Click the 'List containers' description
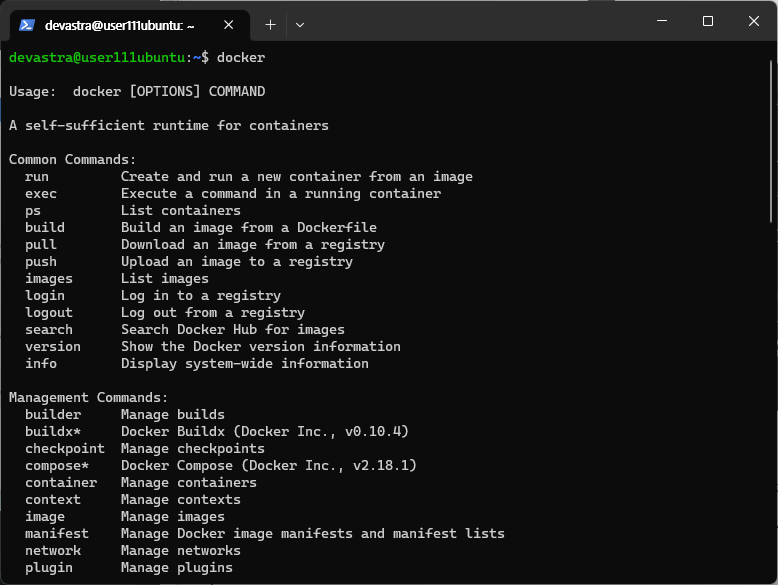 point(181,210)
